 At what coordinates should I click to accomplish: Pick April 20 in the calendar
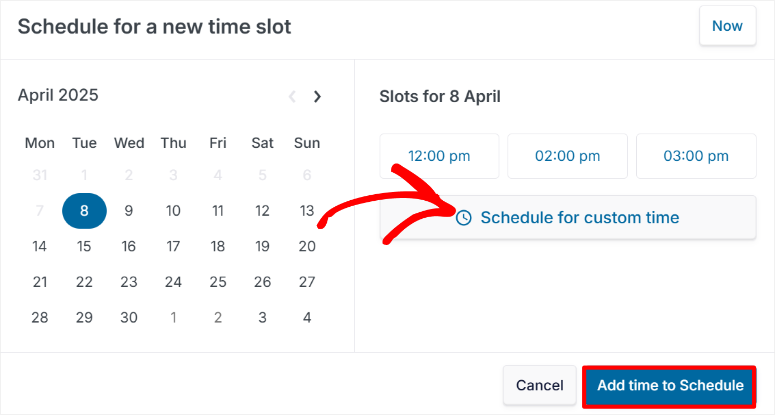tap(307, 246)
